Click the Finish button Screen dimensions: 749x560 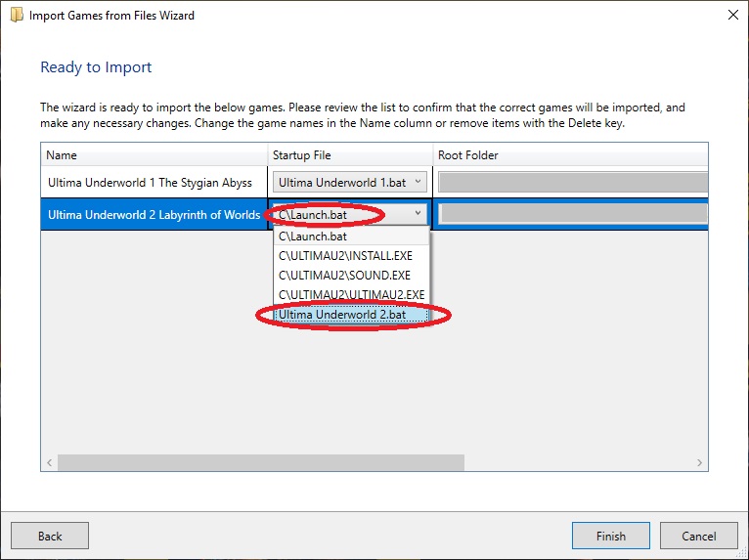pos(610,536)
